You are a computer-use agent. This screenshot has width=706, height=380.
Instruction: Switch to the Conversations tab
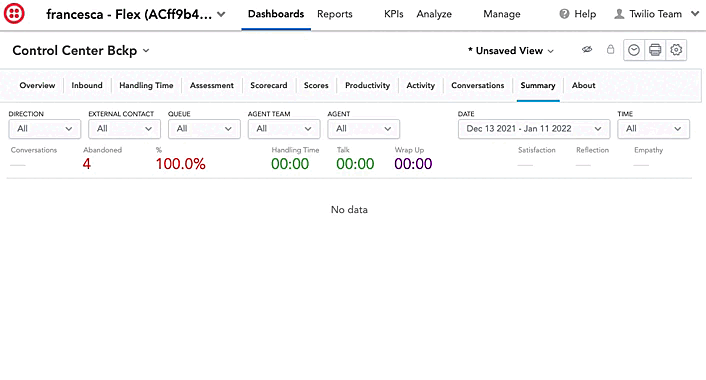coord(478,85)
